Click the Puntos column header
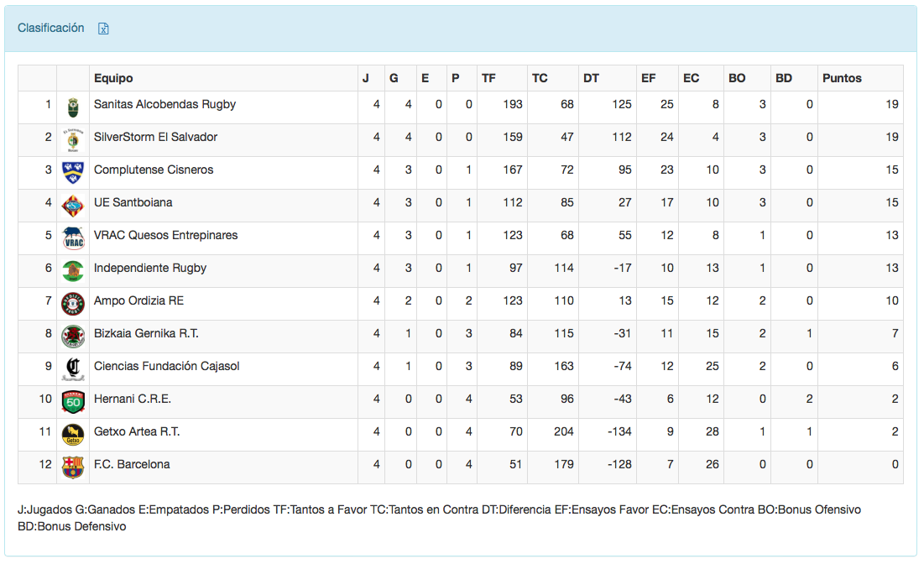This screenshot has height=564, width=924. point(842,78)
